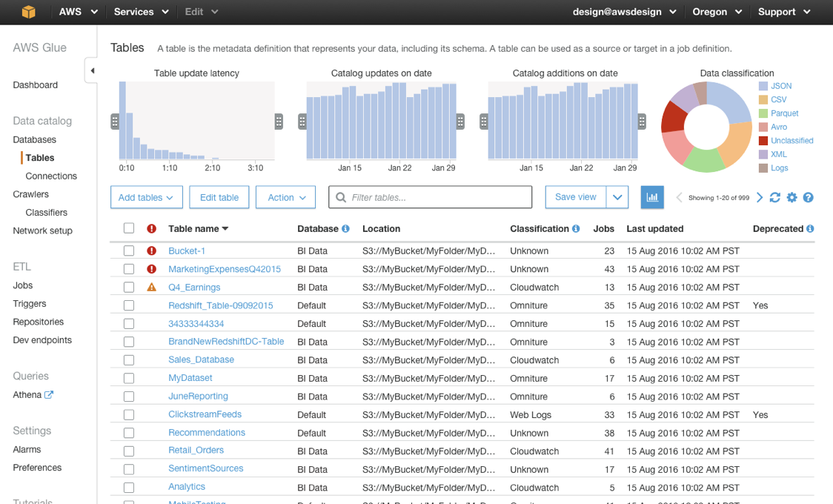Open the JuneReporting table link
This screenshot has width=833, height=504.
198,397
